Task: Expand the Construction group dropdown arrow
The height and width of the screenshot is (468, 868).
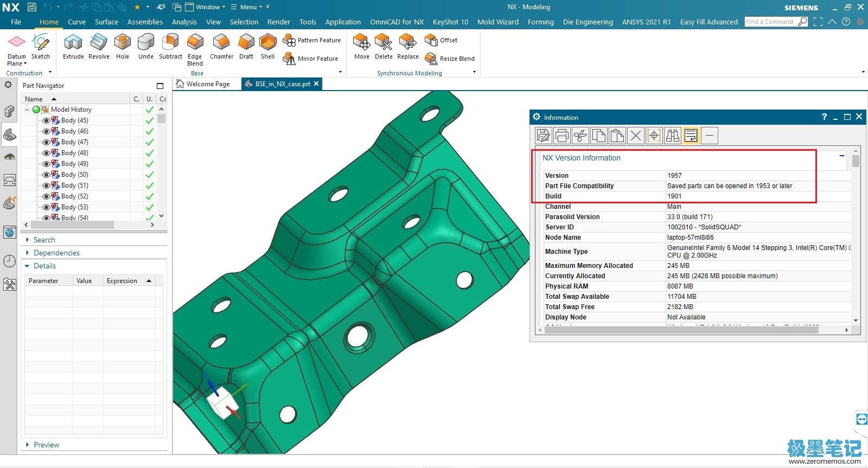Action: (x=50, y=72)
